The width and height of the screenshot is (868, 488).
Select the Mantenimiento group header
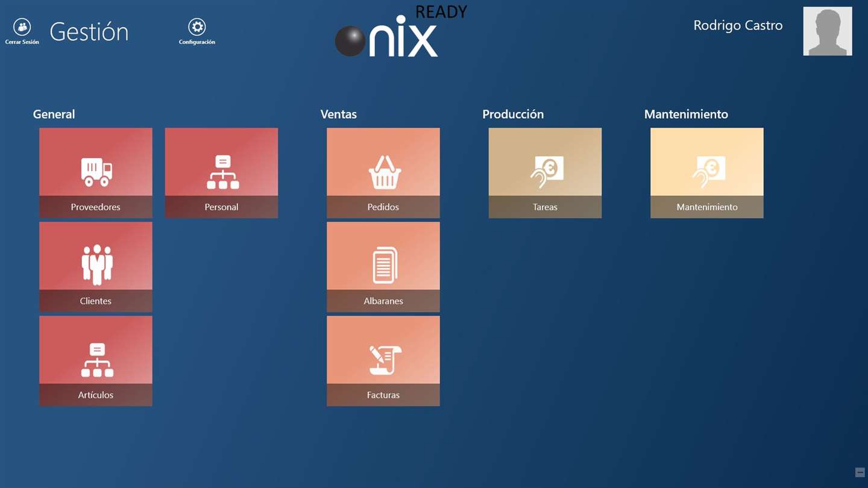tap(686, 114)
